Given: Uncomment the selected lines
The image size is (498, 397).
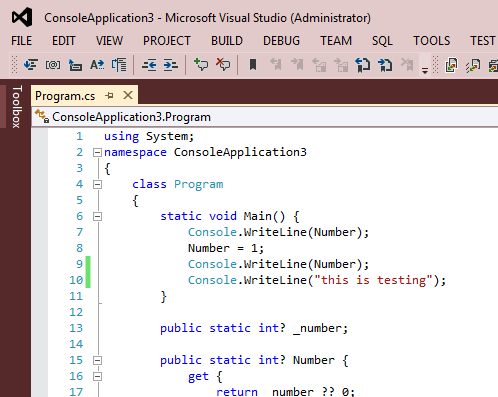Looking at the screenshot, I should point(223,64).
